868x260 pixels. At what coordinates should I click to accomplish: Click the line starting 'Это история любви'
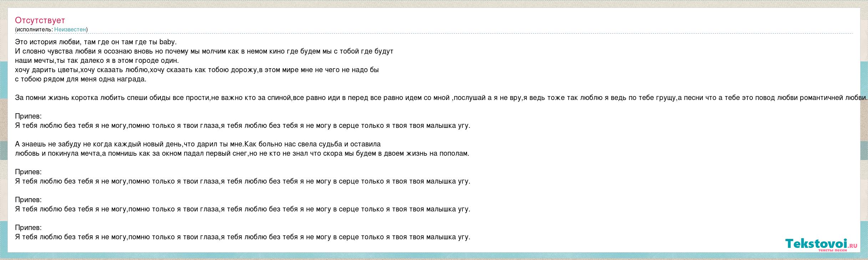point(96,42)
